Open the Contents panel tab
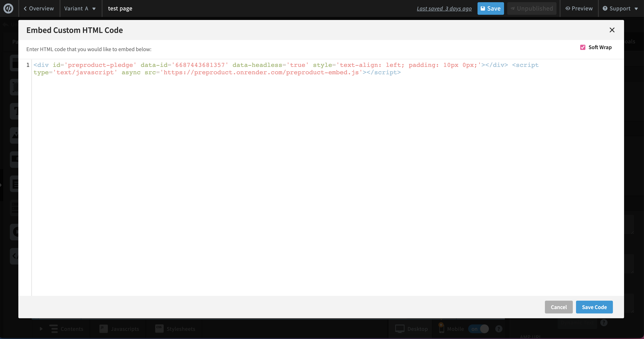The width and height of the screenshot is (644, 339). (66, 329)
